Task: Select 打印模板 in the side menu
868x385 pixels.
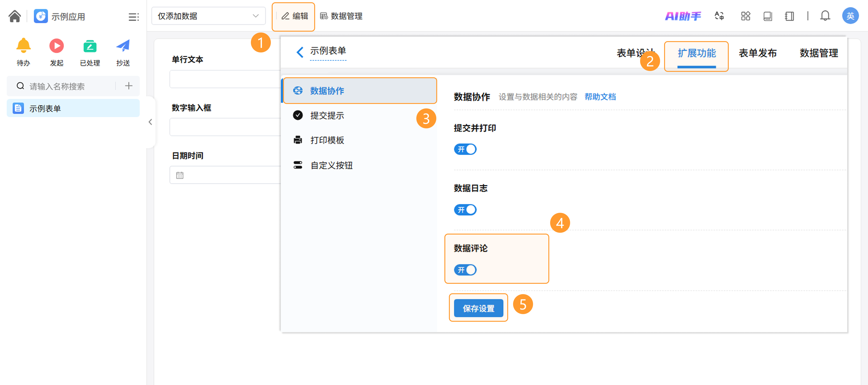Action: [327, 140]
